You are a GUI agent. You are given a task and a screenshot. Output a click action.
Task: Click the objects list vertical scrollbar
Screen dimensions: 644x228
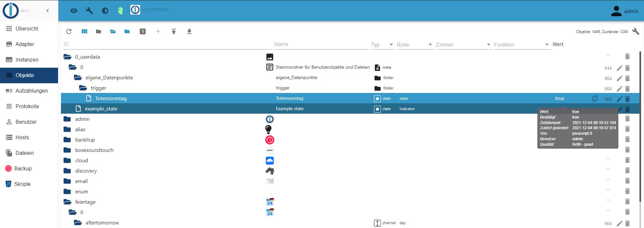pos(640,126)
